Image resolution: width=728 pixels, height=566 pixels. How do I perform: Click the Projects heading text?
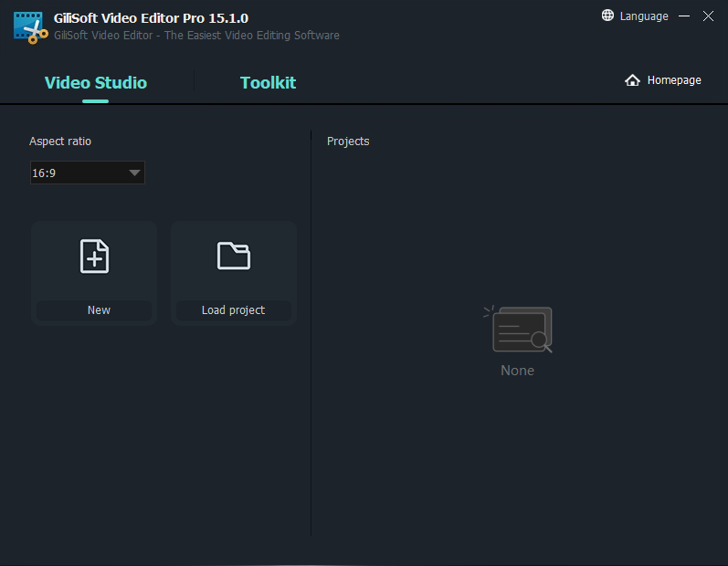(348, 141)
